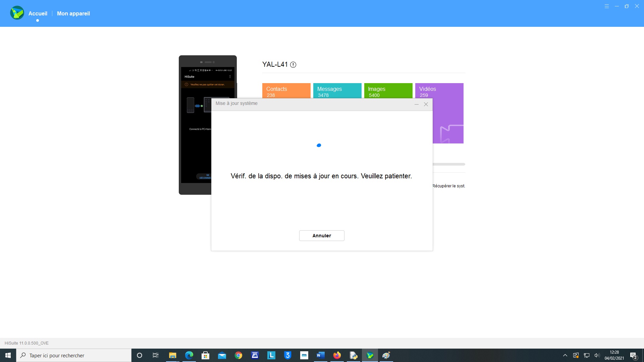
Task: Click the HiSuite logo icon
Action: tap(17, 13)
